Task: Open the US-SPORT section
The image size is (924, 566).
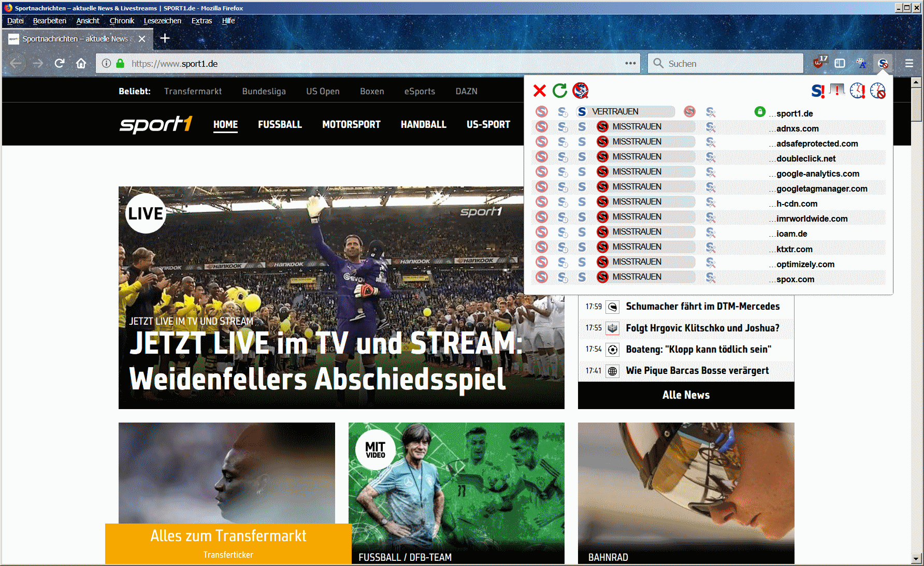Action: [488, 124]
